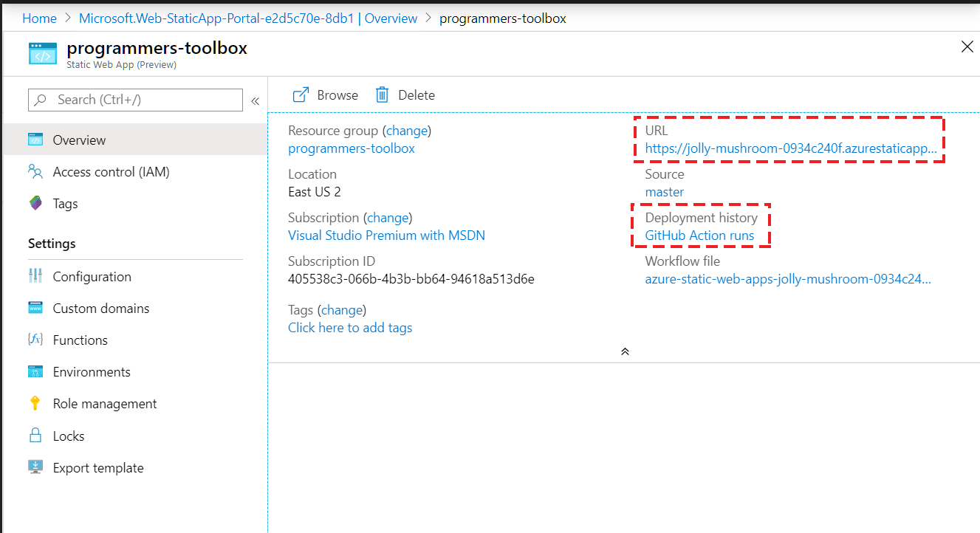
Task: Go to Custom domains settings
Action: 134,308
